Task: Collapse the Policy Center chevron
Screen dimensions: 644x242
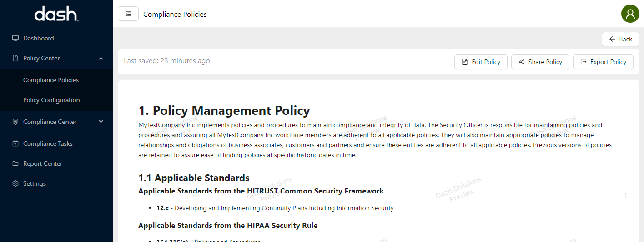Action: [101, 58]
